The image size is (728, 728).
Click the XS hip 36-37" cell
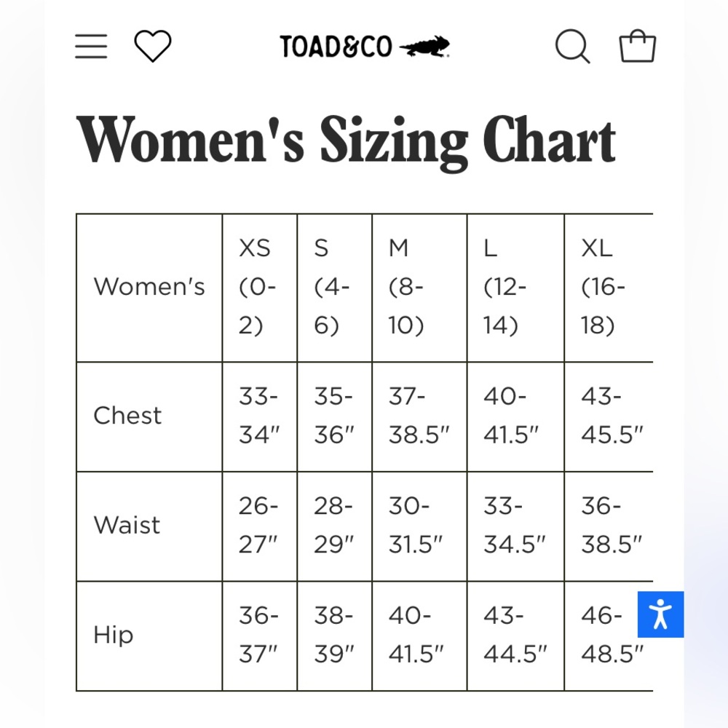point(260,636)
